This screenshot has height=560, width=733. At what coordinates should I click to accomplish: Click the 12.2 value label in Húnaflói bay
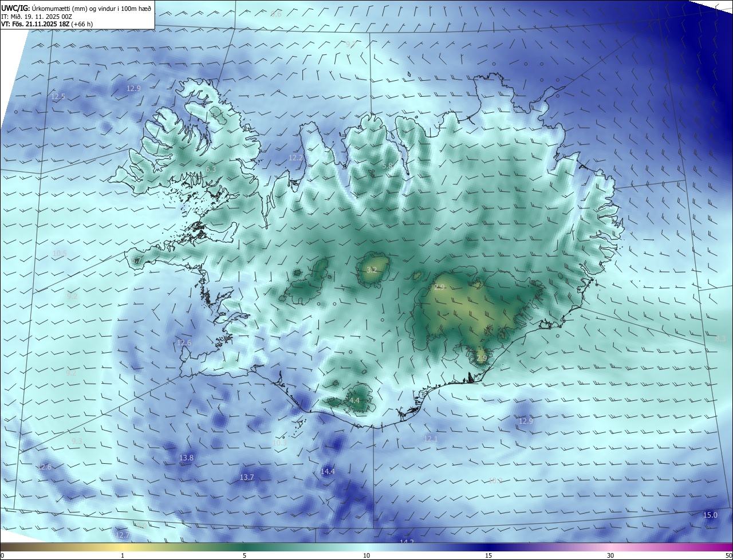[295, 158]
